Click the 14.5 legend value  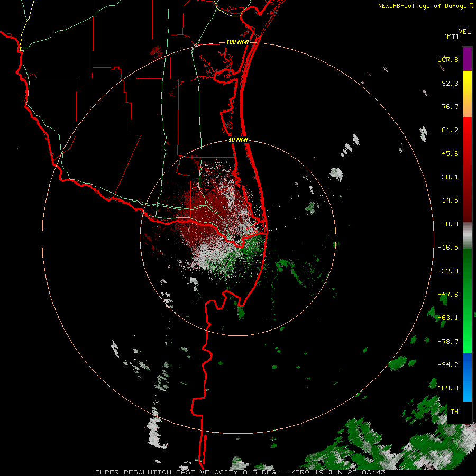(450, 200)
